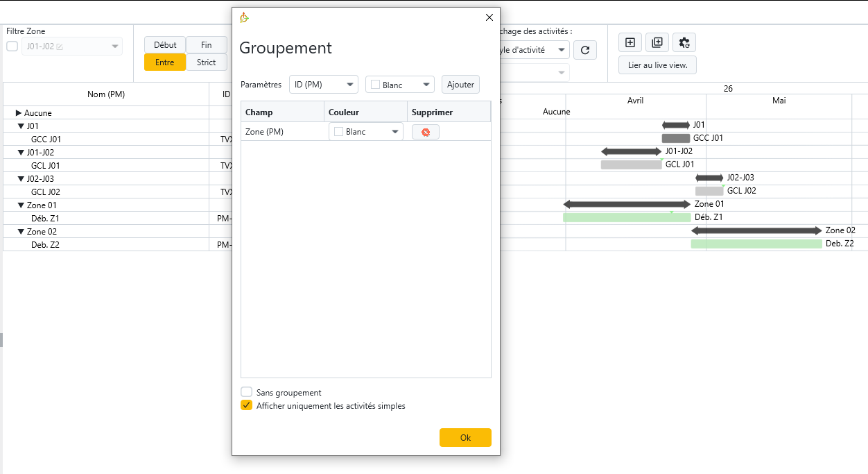The image size is (868, 474).
Task: Click the Ajouter button
Action: (460, 85)
